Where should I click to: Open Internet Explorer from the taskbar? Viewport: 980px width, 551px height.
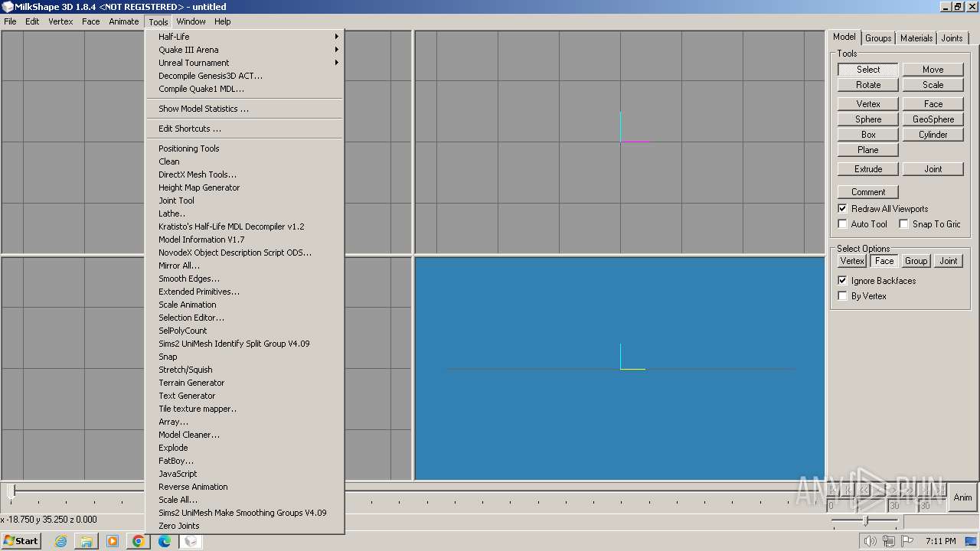[60, 541]
